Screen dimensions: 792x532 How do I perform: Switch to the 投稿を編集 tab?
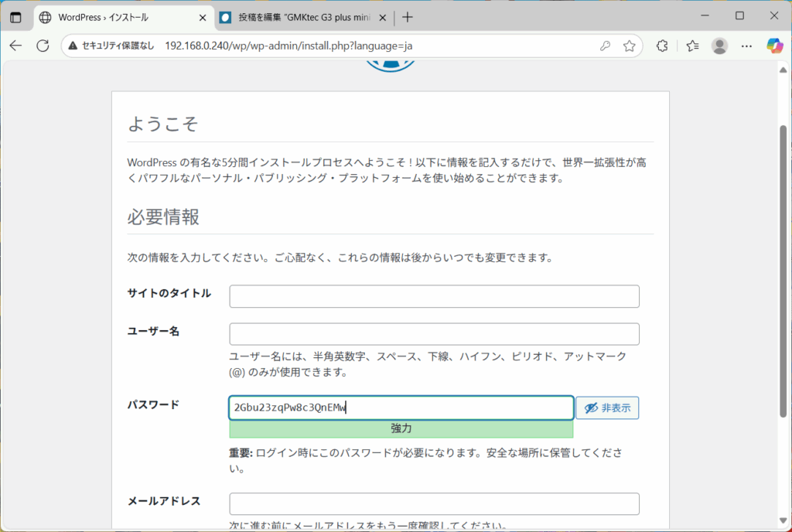click(294, 17)
